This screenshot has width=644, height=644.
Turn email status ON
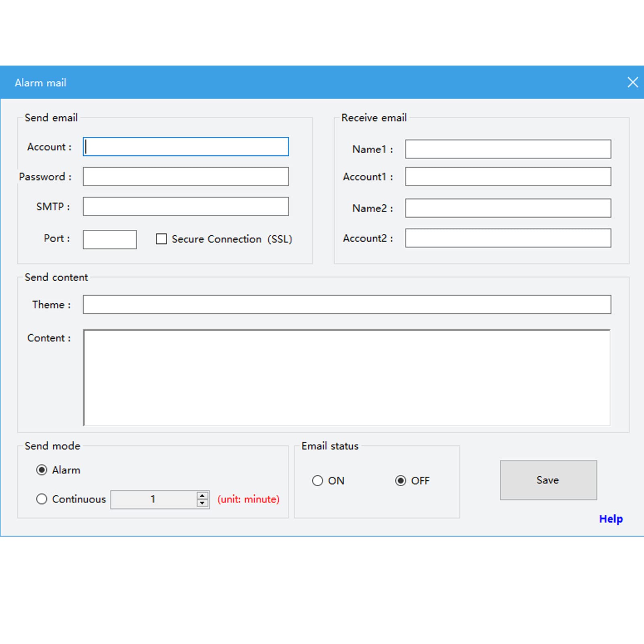point(317,481)
